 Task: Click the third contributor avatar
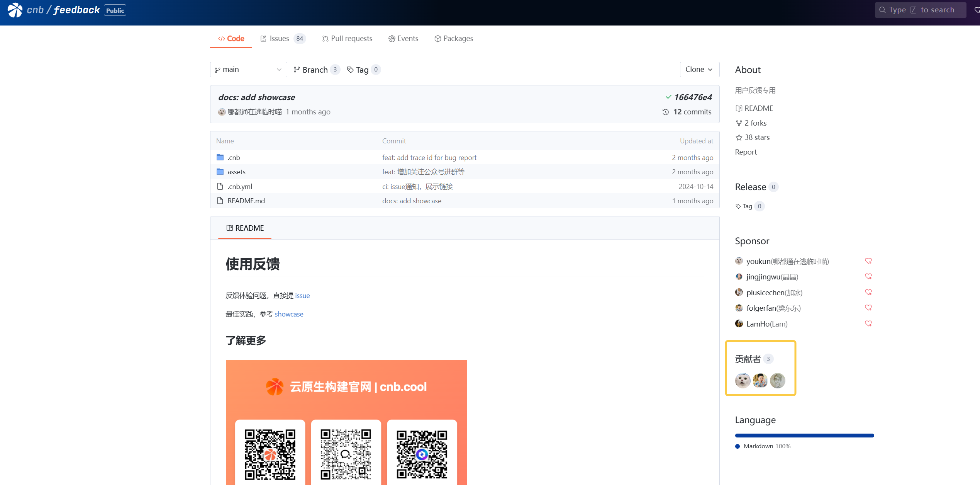(x=777, y=381)
